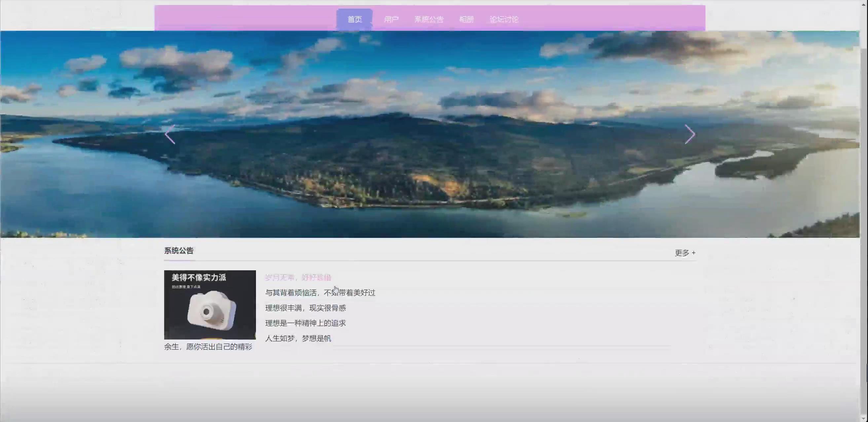
Task: Open 理想是一种精神上的追求 announcement
Action: (x=305, y=323)
